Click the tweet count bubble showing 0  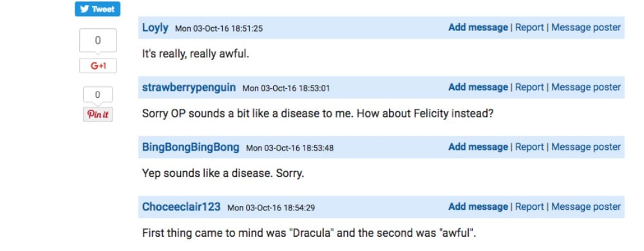pos(98,40)
